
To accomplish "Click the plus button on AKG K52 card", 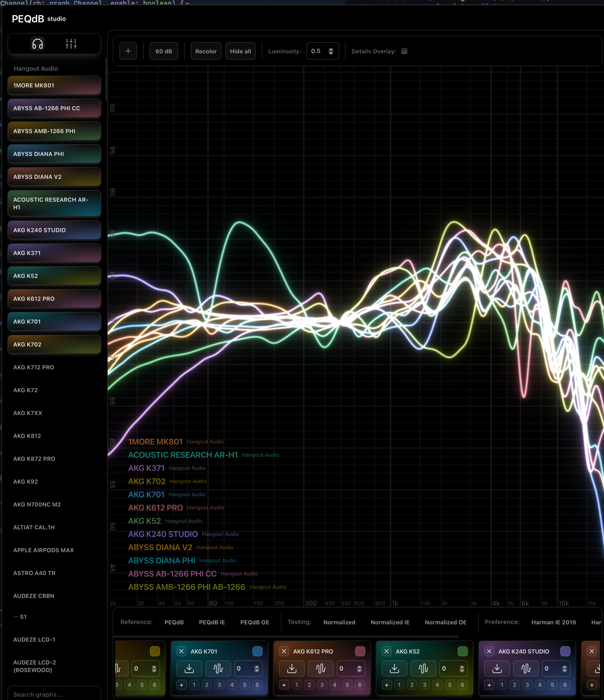I will tap(386, 685).
